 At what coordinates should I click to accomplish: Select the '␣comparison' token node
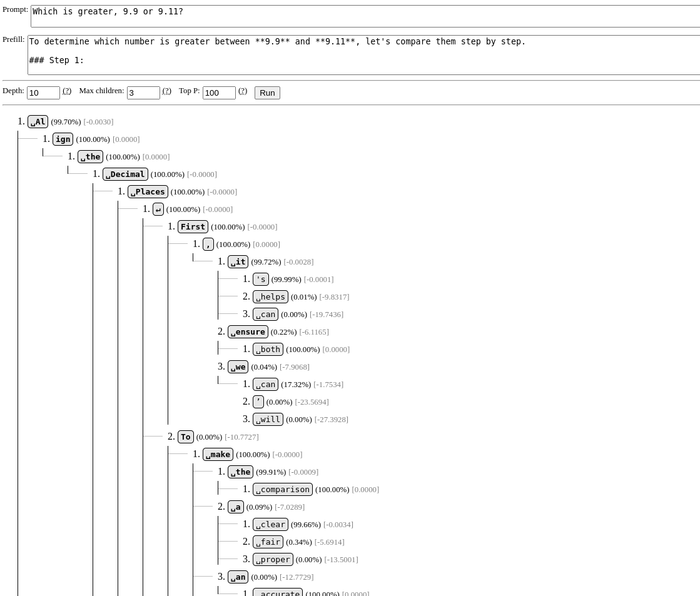pyautogui.click(x=282, y=490)
